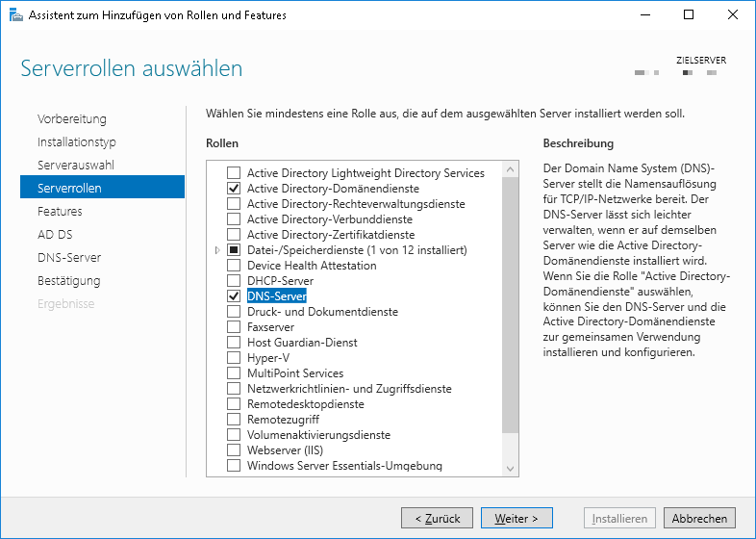
Task: Cancel the wizard with Abbrechen
Action: click(699, 518)
